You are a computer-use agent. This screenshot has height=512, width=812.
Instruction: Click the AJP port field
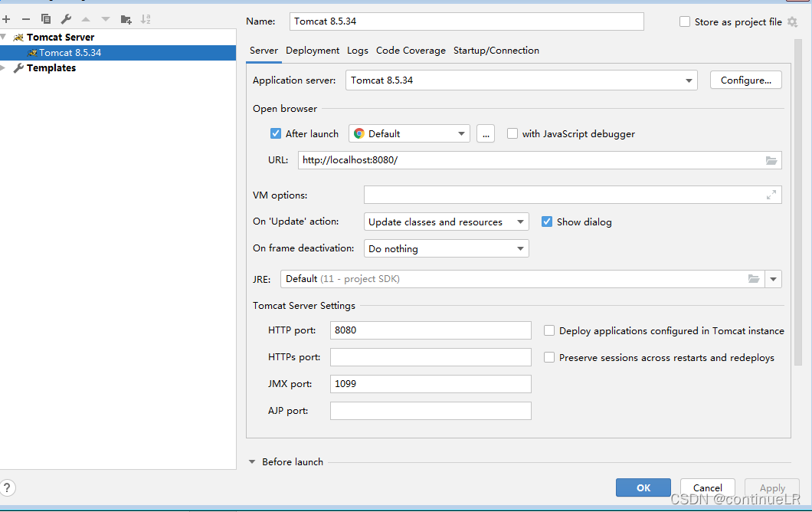(x=431, y=411)
